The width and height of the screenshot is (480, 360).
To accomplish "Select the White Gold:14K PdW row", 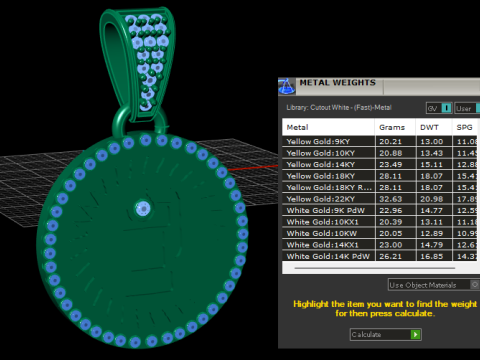I will click(380, 256).
